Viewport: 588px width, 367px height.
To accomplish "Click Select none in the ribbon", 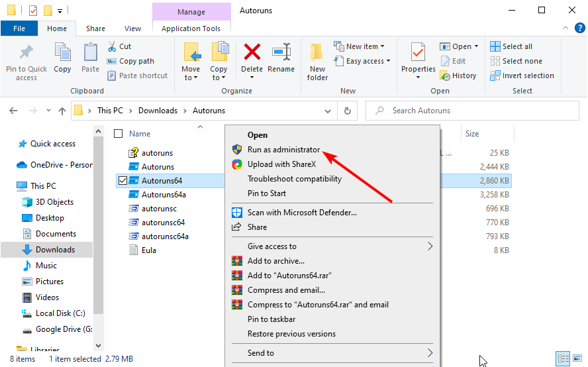I will tap(516, 61).
